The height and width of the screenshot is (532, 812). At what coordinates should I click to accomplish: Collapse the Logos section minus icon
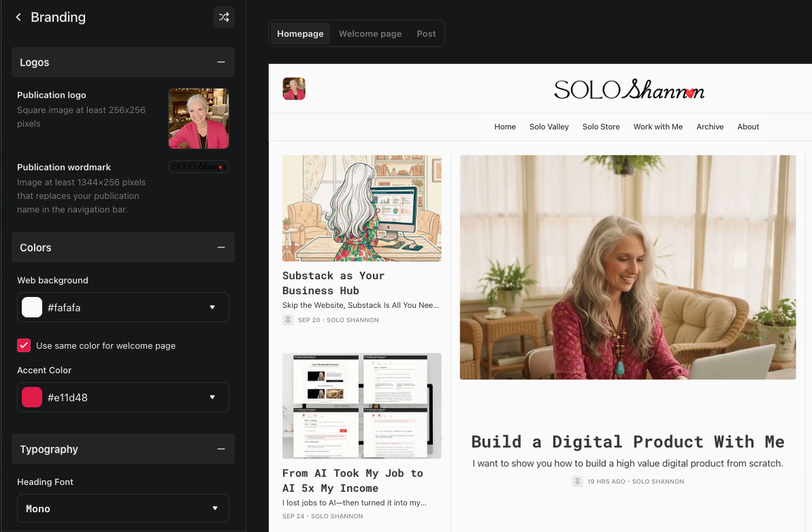221,62
